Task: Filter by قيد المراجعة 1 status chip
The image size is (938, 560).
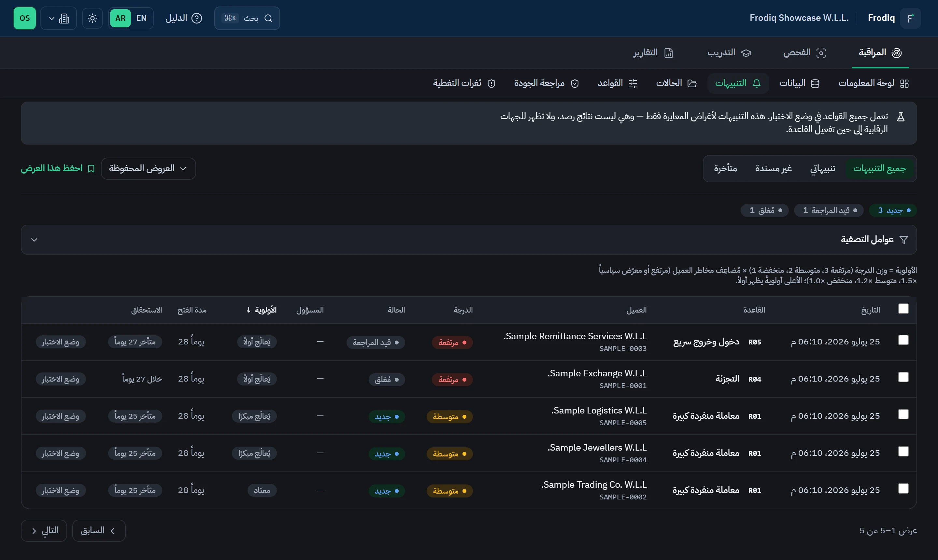Action: [x=829, y=210]
